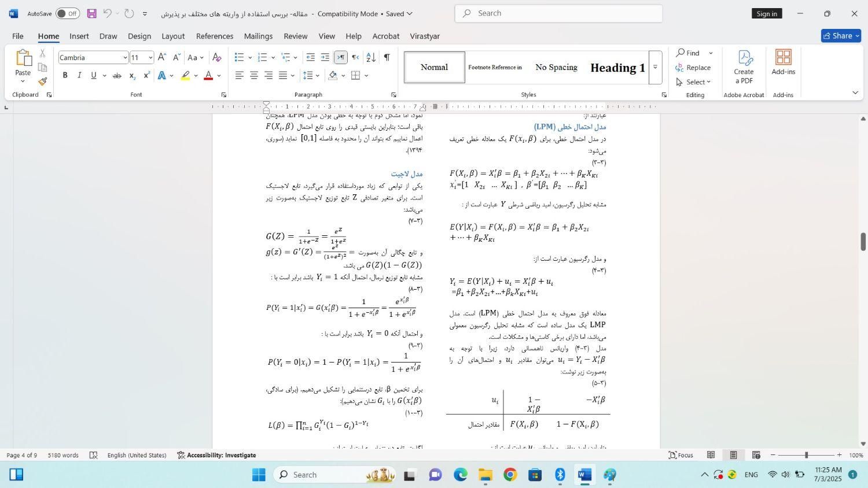Viewport: 868px width, 488px height.
Task: Decrease paragraph indent
Action: tap(311, 57)
